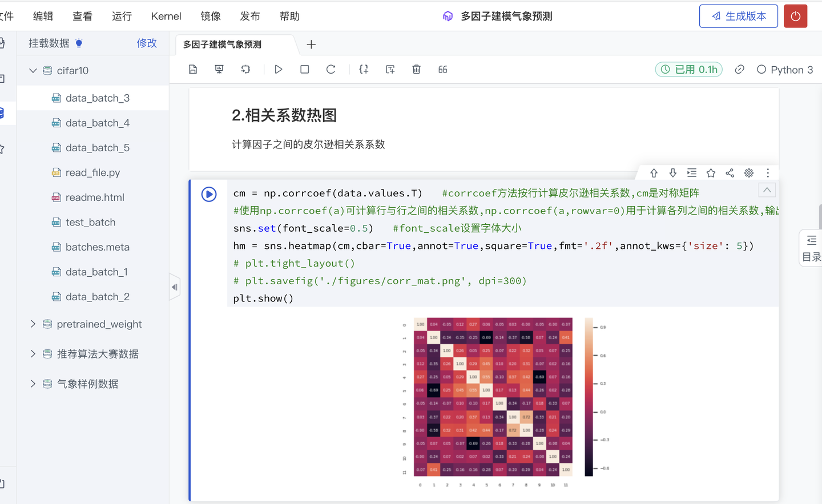
Task: Select file test_batch
Action: [x=92, y=222]
